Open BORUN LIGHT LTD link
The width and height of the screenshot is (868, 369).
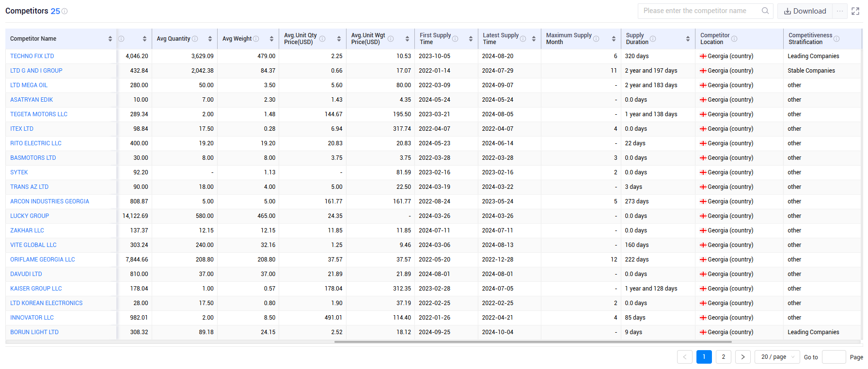34,332
